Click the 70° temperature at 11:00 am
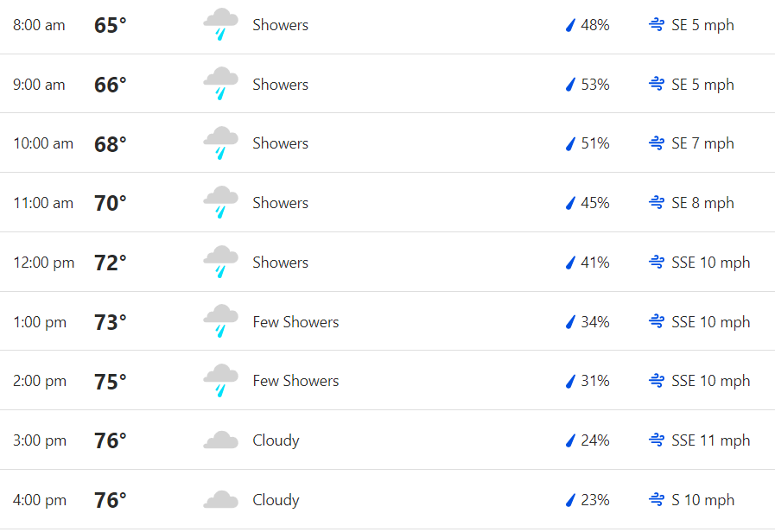The image size is (775, 532). [111, 203]
